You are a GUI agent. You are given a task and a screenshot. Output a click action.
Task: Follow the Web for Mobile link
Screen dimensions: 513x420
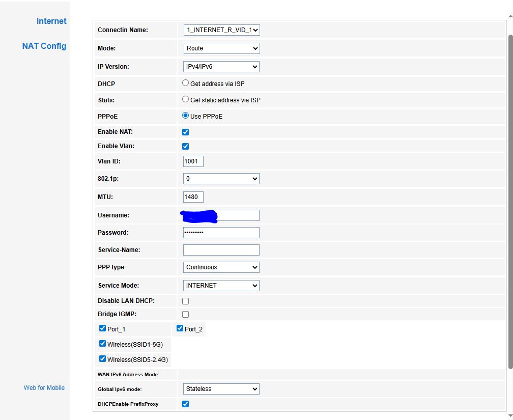coord(44,388)
